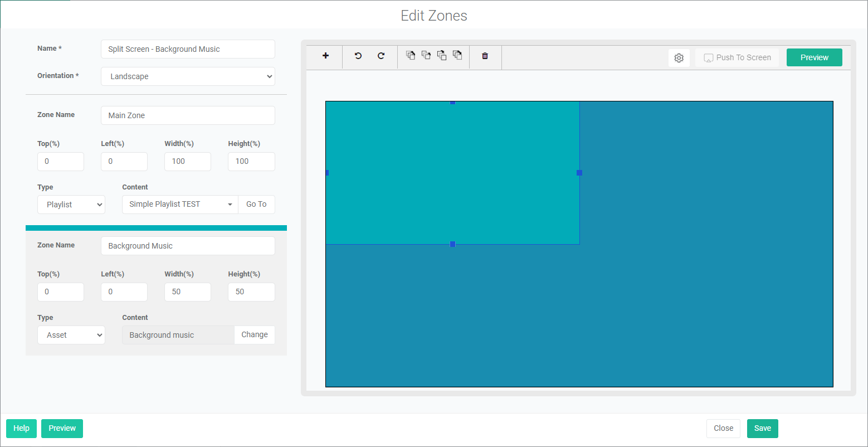This screenshot has height=447, width=868.
Task: Click the bottom-edge resize handle of selected zone
Action: [452, 244]
